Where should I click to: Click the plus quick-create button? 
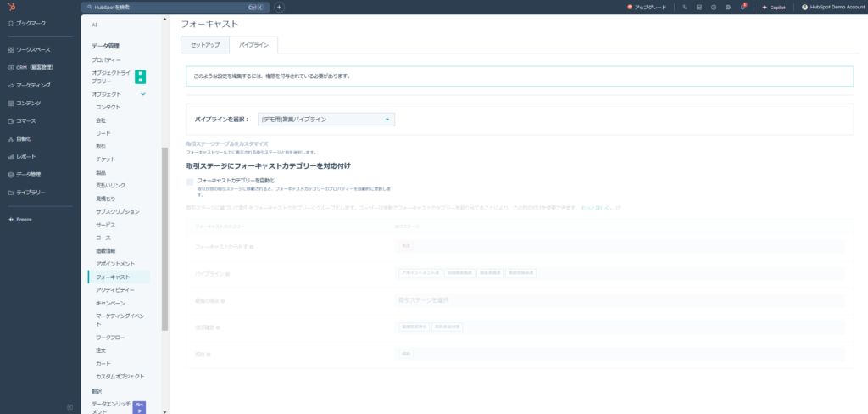279,7
